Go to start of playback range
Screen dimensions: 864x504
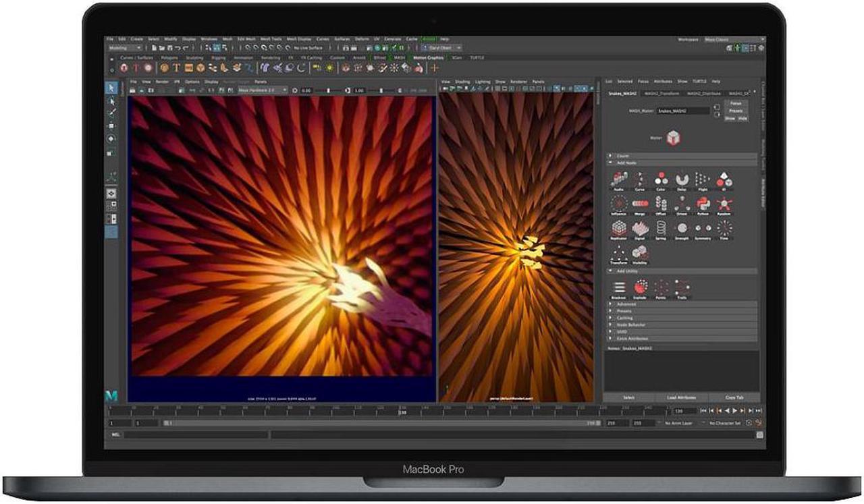click(704, 410)
